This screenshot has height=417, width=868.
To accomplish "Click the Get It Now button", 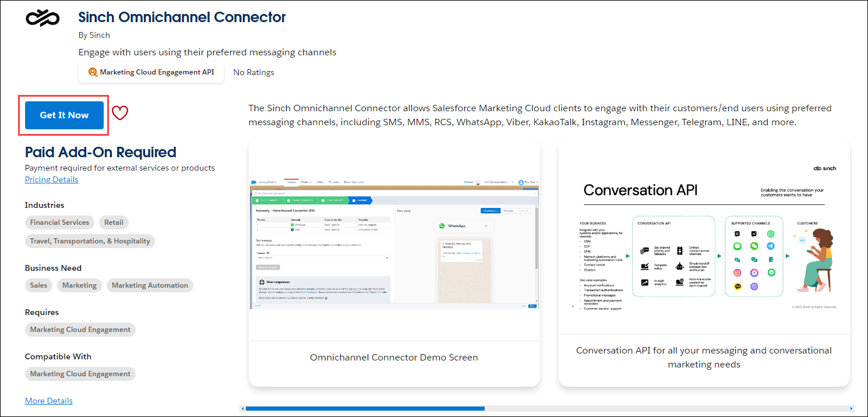I will tap(63, 115).
